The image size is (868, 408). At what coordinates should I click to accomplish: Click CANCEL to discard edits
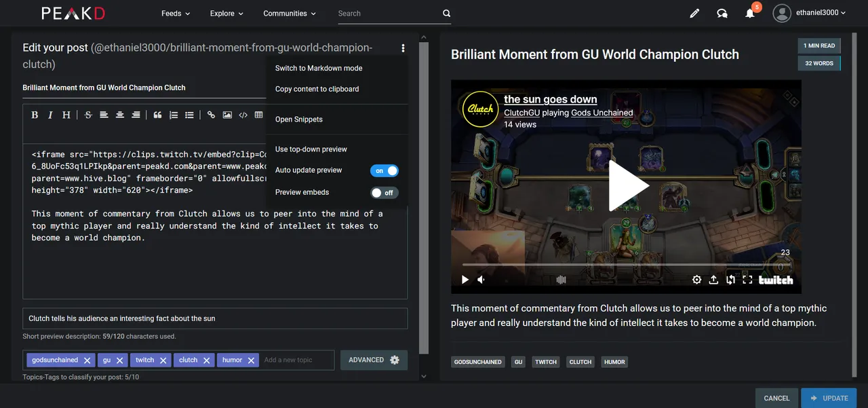click(x=776, y=398)
